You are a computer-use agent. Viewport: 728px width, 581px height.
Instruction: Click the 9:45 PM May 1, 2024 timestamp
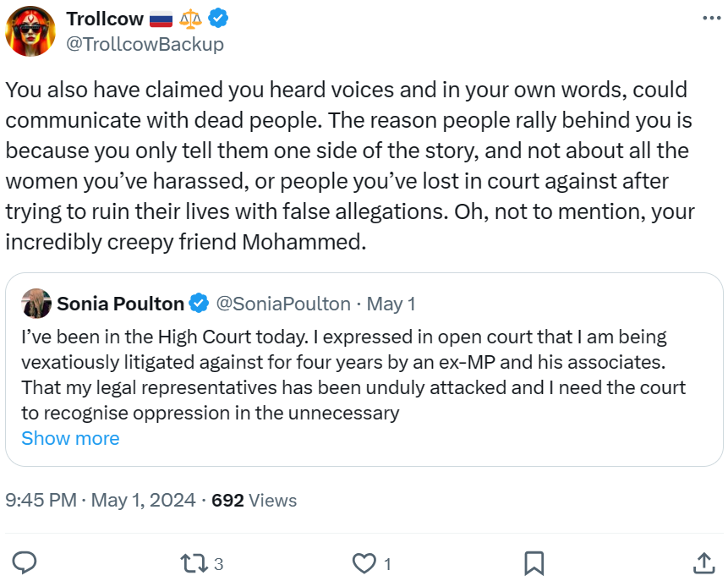(101, 500)
